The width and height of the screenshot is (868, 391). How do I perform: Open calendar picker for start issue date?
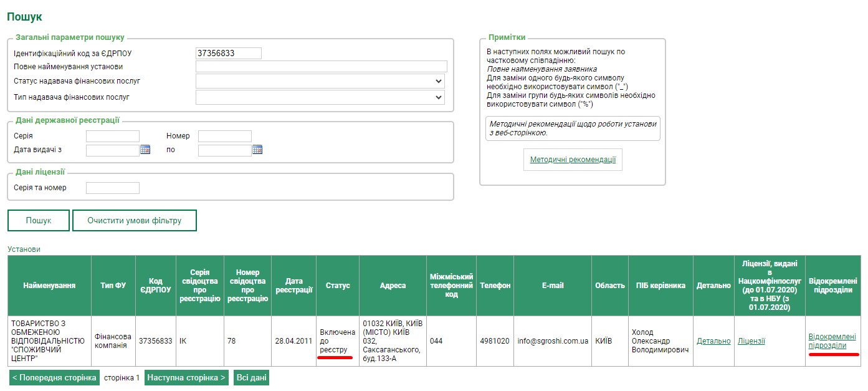click(145, 150)
